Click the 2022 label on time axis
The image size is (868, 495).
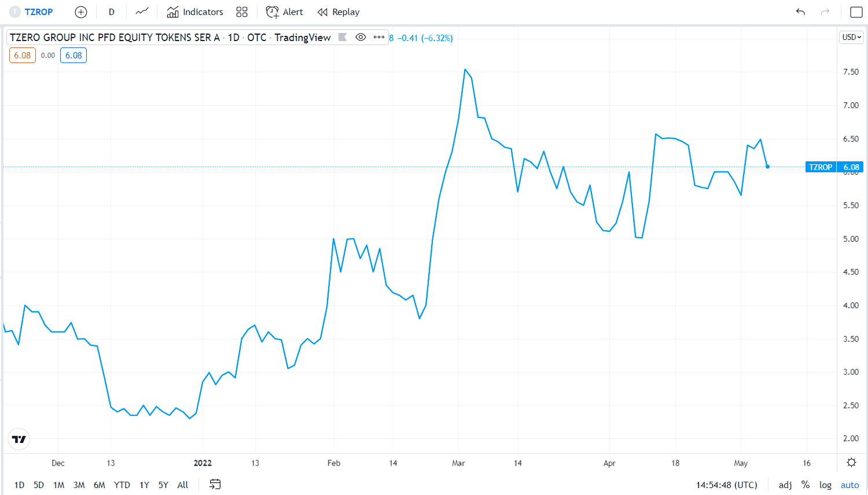[x=203, y=463]
